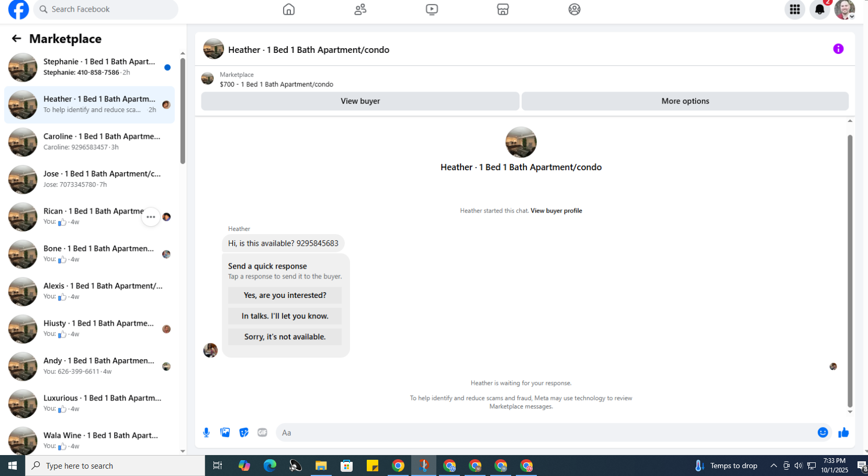Screen dimensions: 868x476
Task: Open the notifications bell
Action: (820, 9)
